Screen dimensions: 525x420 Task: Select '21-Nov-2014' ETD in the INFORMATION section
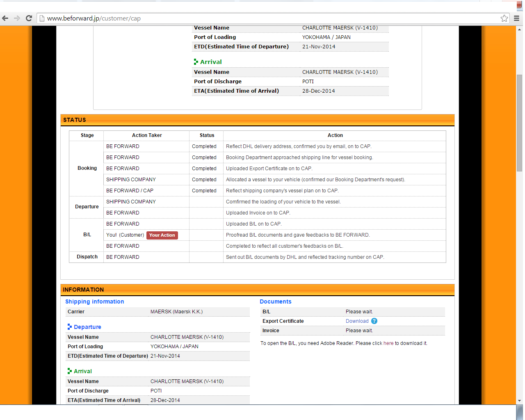coord(165,356)
